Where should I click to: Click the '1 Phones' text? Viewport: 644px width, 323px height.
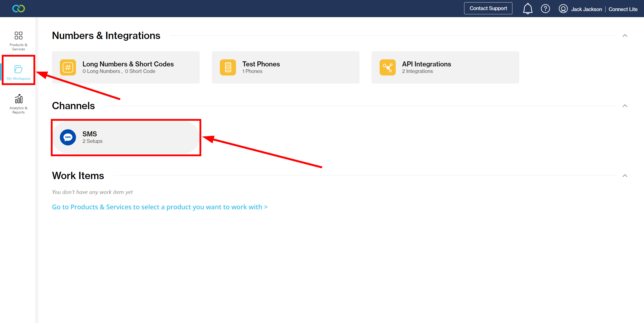point(252,71)
